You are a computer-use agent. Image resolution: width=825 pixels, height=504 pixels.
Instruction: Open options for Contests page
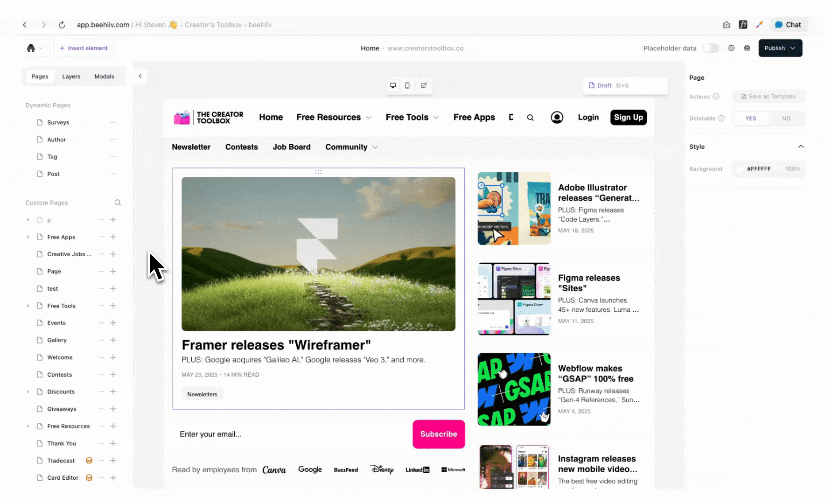click(x=101, y=375)
